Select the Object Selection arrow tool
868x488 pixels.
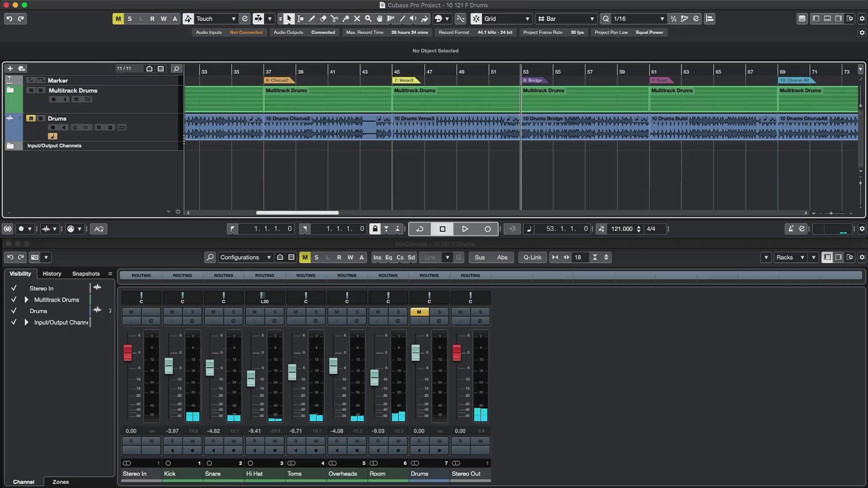(289, 19)
